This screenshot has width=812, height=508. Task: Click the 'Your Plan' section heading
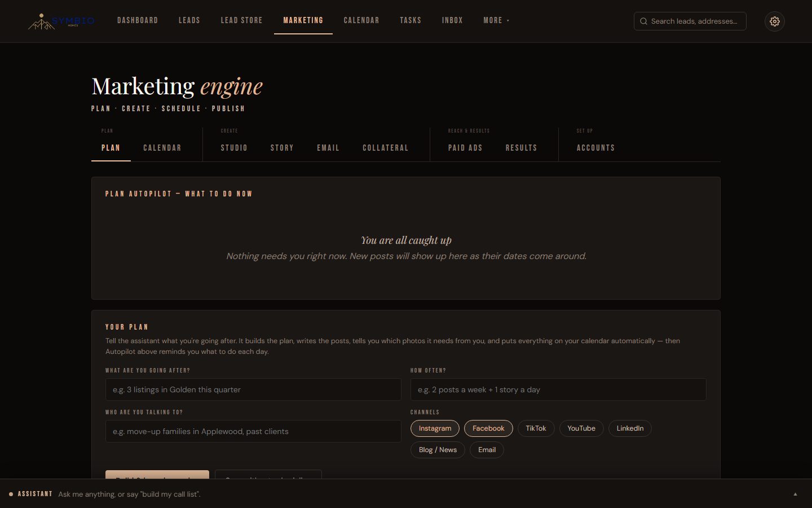point(127,327)
